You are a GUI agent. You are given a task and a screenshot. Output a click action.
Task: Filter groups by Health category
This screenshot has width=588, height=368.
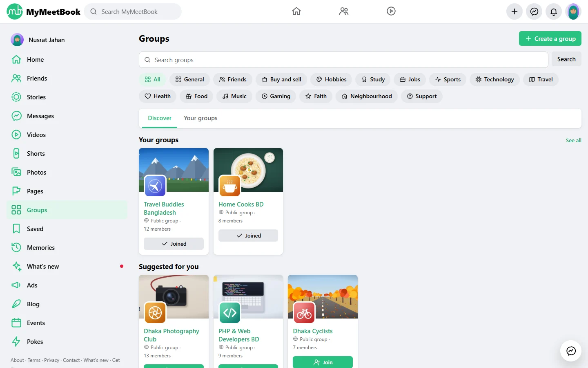tap(158, 96)
